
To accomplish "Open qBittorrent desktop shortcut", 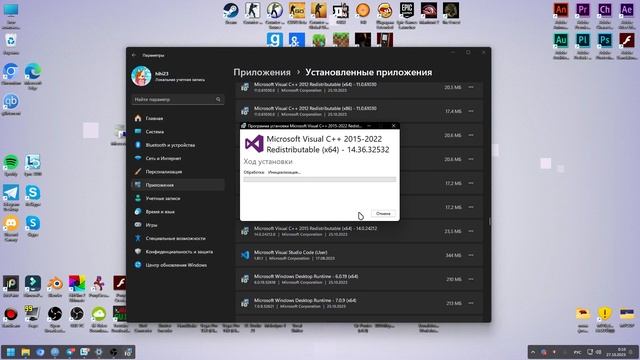I will click(11, 104).
